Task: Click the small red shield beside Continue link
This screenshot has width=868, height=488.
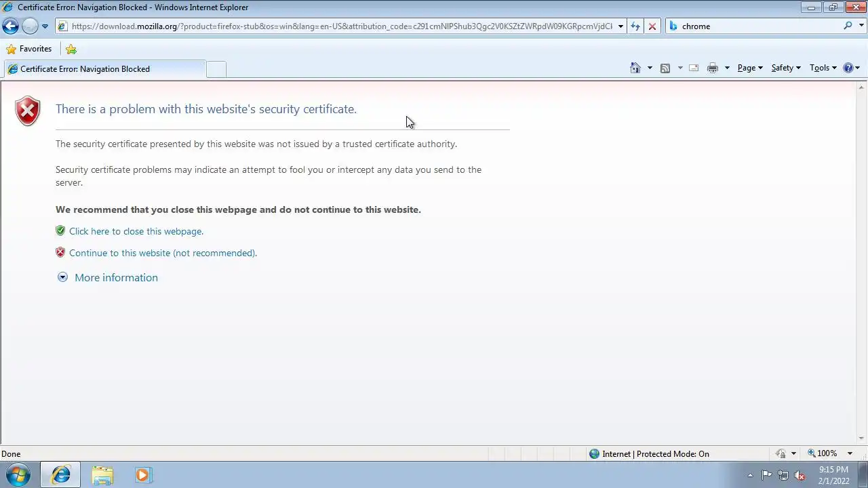Action: 60,252
